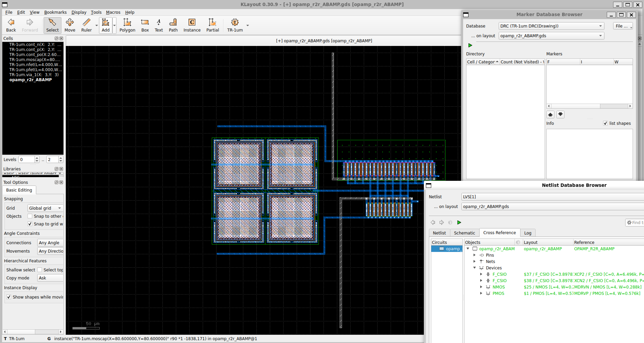Expand the Nets tree node
Screen dimensions: 644x343
click(x=474, y=261)
